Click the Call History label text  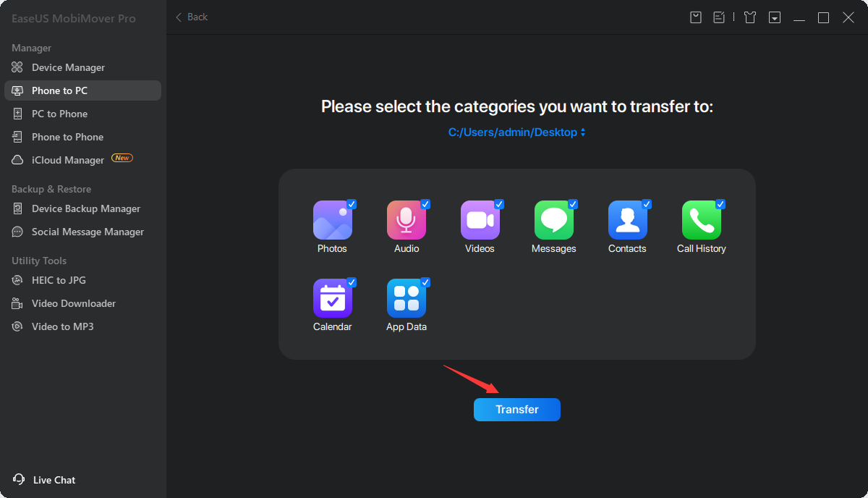(702, 248)
